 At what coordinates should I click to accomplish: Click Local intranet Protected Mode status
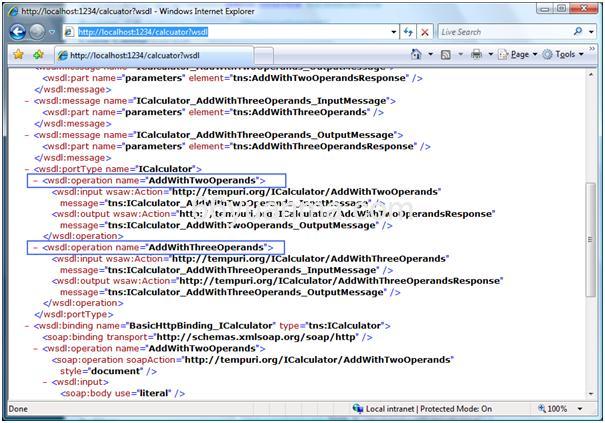coord(430,409)
